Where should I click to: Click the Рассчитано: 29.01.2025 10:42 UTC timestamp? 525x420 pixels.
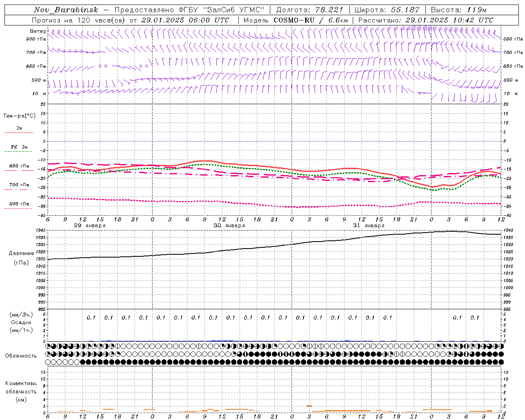coord(426,20)
